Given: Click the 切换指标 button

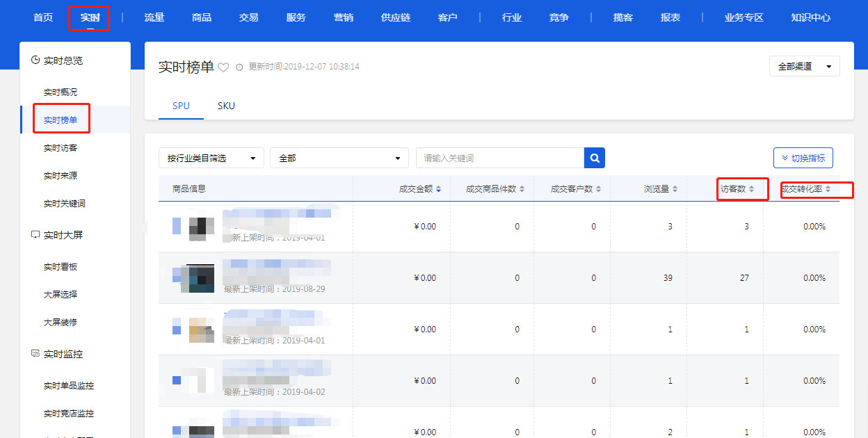Looking at the screenshot, I should point(803,158).
